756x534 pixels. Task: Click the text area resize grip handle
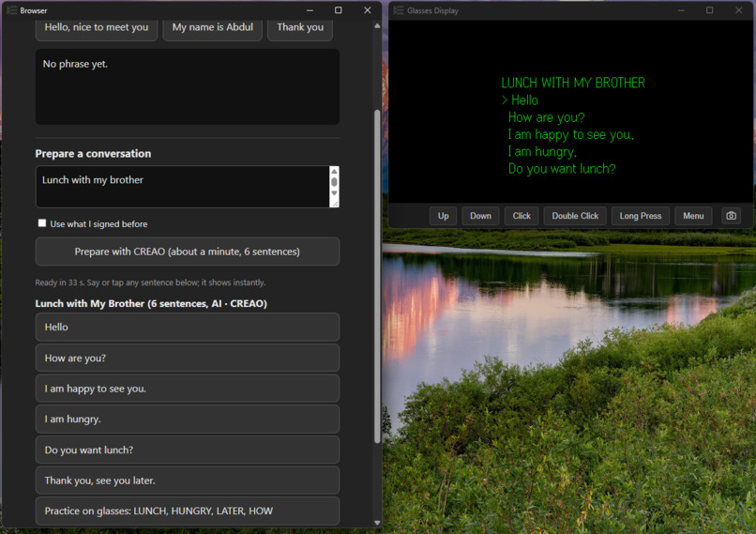tap(335, 204)
